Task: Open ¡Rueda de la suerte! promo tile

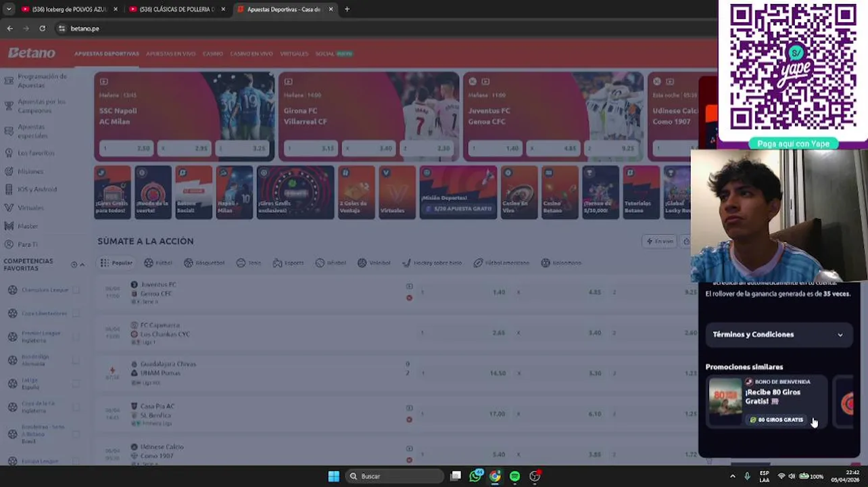Action: click(x=153, y=192)
